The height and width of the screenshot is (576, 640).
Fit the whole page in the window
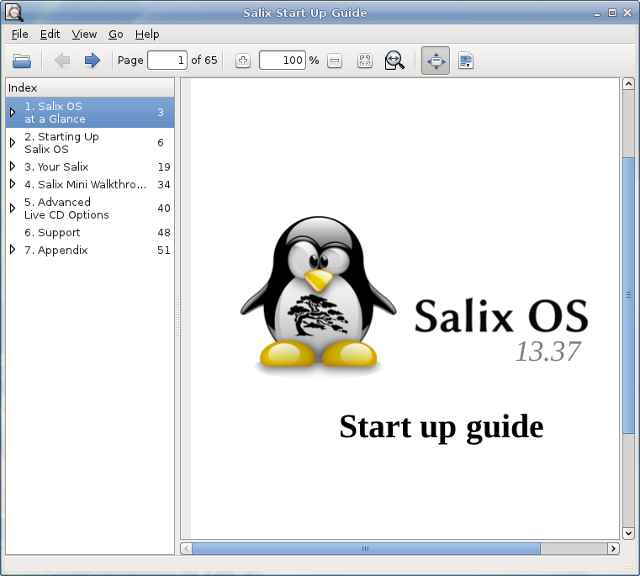[x=364, y=61]
